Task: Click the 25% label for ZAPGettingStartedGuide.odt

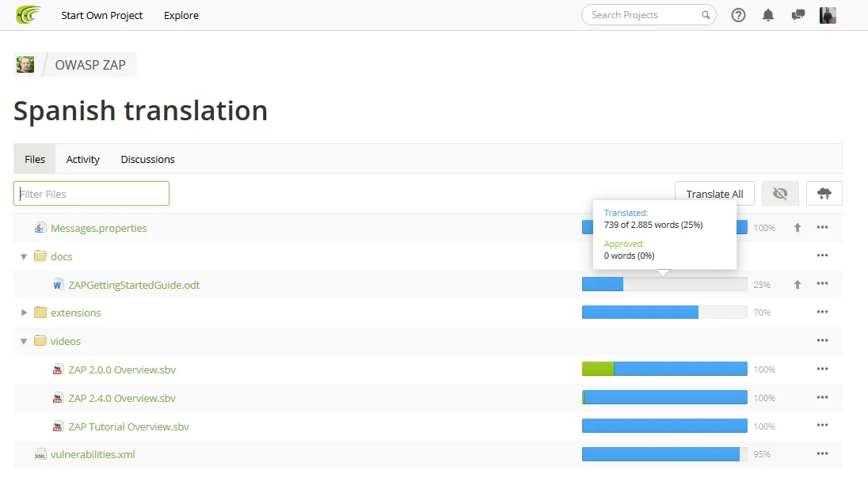Action: click(762, 285)
